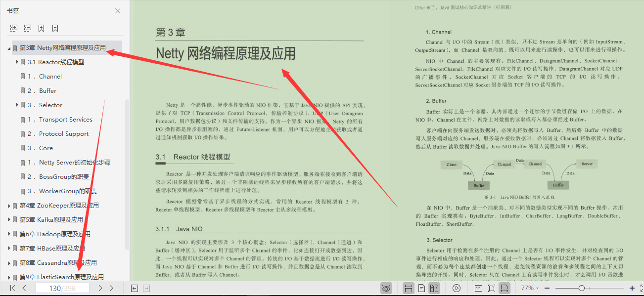Click the Netty 网络编程原理及应用 chapter title
The height and width of the screenshot is (296, 644).
[226, 53]
